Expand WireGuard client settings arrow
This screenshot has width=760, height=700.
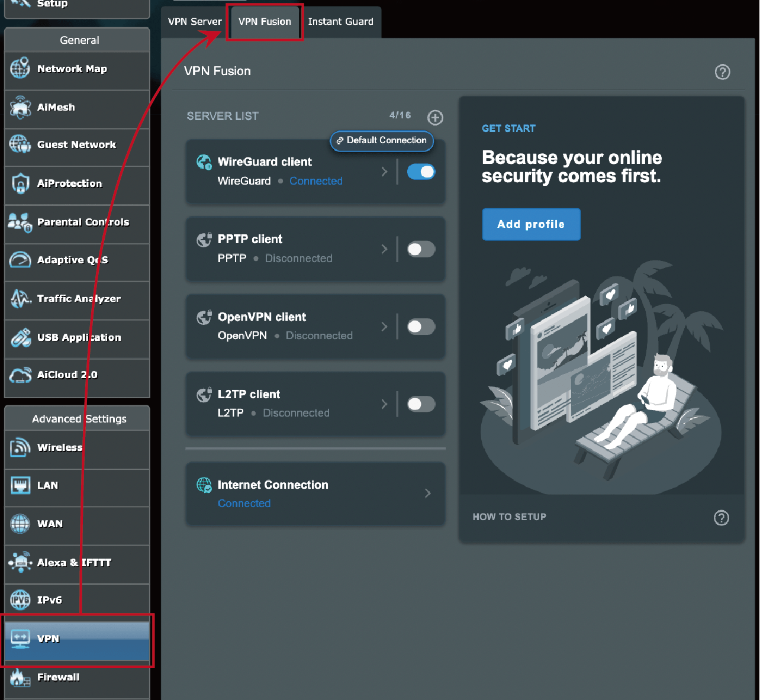pyautogui.click(x=384, y=172)
